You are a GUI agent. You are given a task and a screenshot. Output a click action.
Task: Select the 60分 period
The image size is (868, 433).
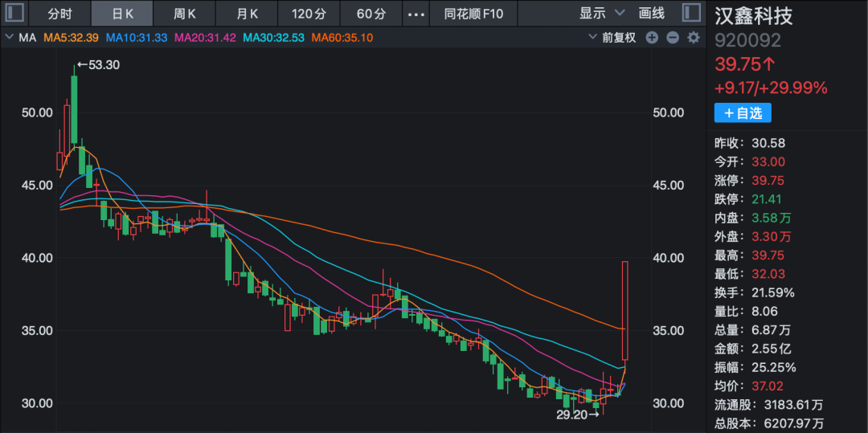coord(371,14)
